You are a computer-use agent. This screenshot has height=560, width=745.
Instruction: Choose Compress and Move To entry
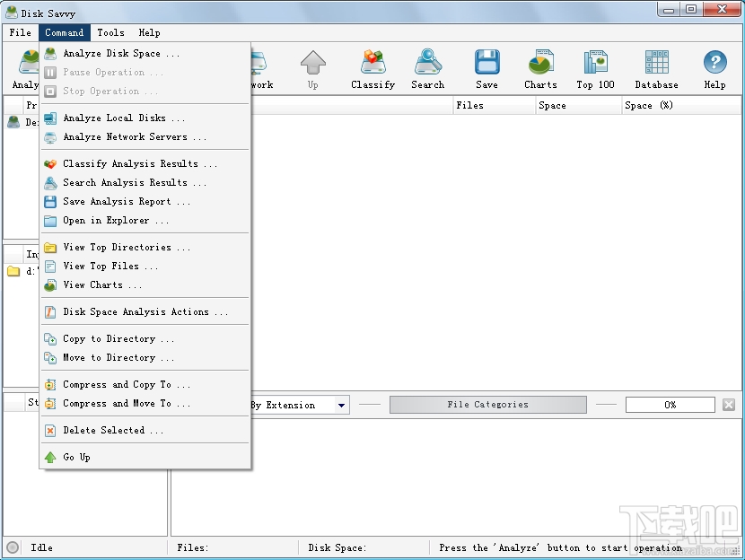(145, 404)
